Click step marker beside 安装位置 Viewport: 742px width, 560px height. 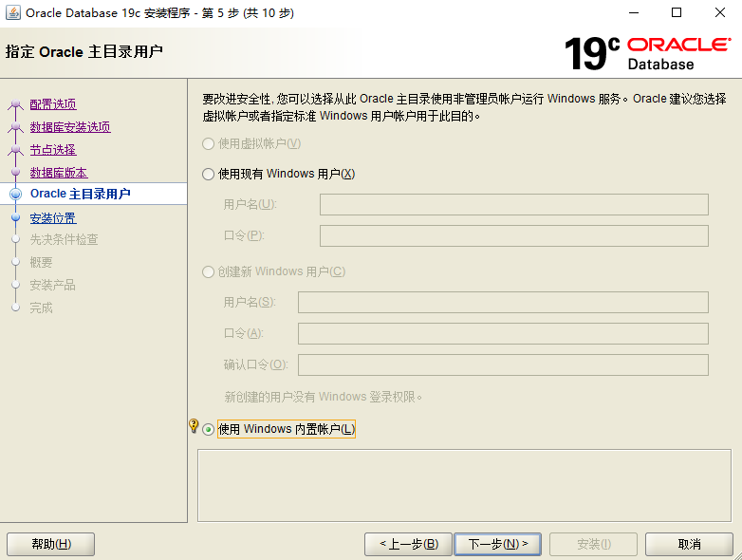point(15,218)
